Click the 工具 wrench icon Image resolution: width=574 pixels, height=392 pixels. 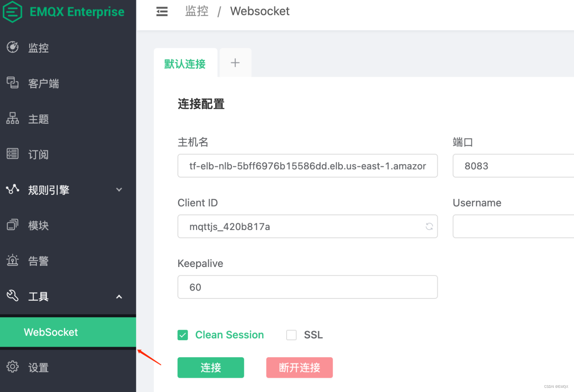tap(12, 296)
